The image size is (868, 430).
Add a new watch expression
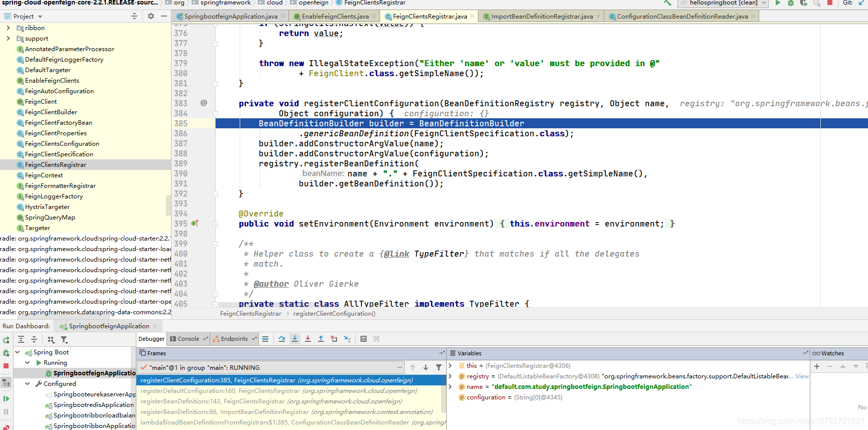pyautogui.click(x=817, y=366)
